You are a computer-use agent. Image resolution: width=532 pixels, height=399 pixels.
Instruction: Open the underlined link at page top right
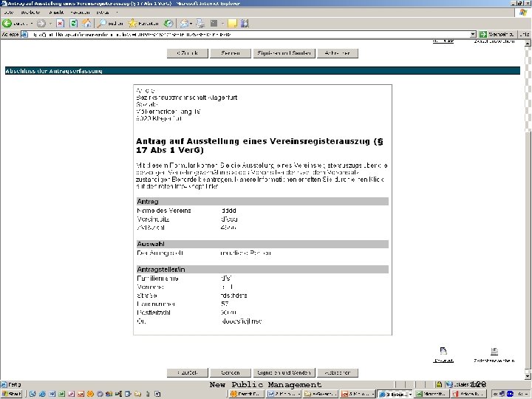click(x=443, y=41)
